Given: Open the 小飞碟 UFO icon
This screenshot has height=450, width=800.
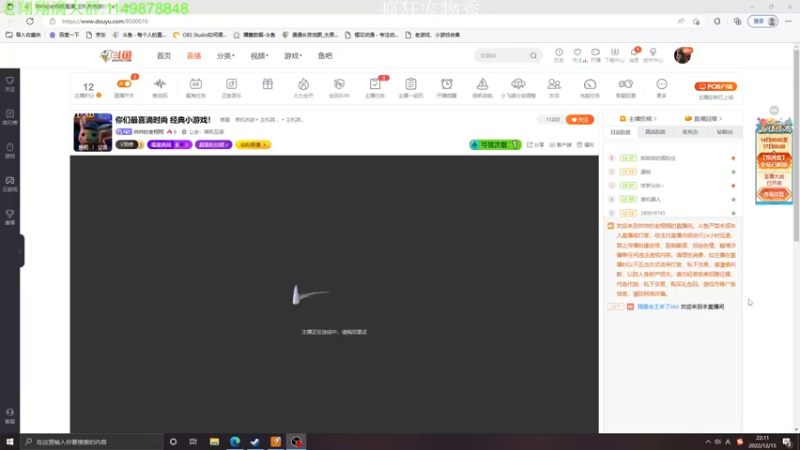Looking at the screenshot, I should (x=518, y=84).
